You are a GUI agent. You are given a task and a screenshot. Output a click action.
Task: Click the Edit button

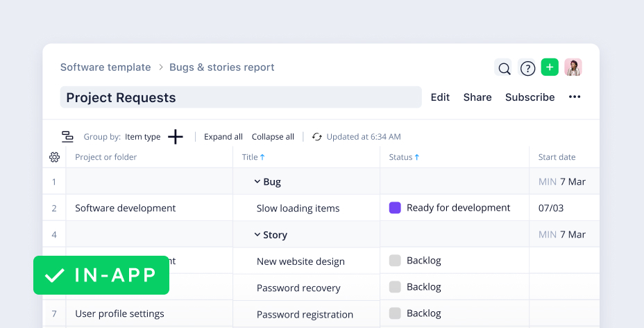point(440,97)
